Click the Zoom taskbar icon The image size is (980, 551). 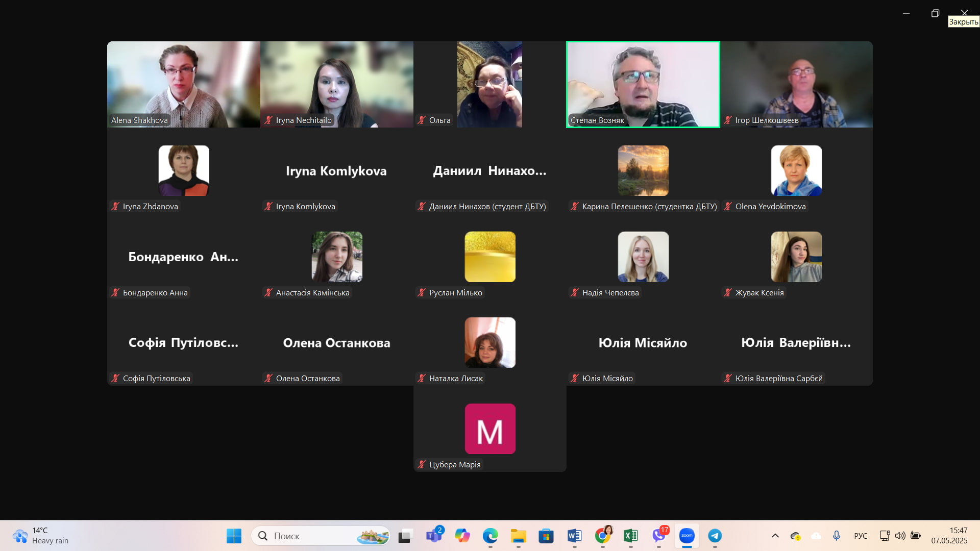pos(687,536)
